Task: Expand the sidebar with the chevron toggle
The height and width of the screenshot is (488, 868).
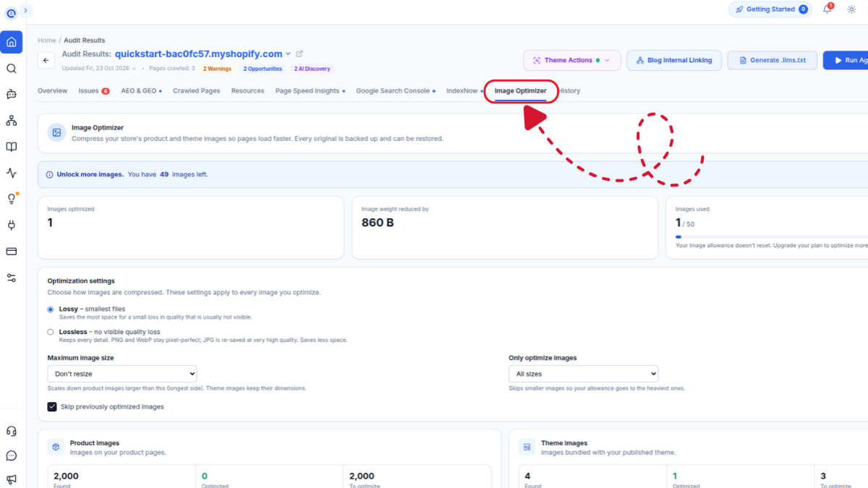Action: point(25,10)
